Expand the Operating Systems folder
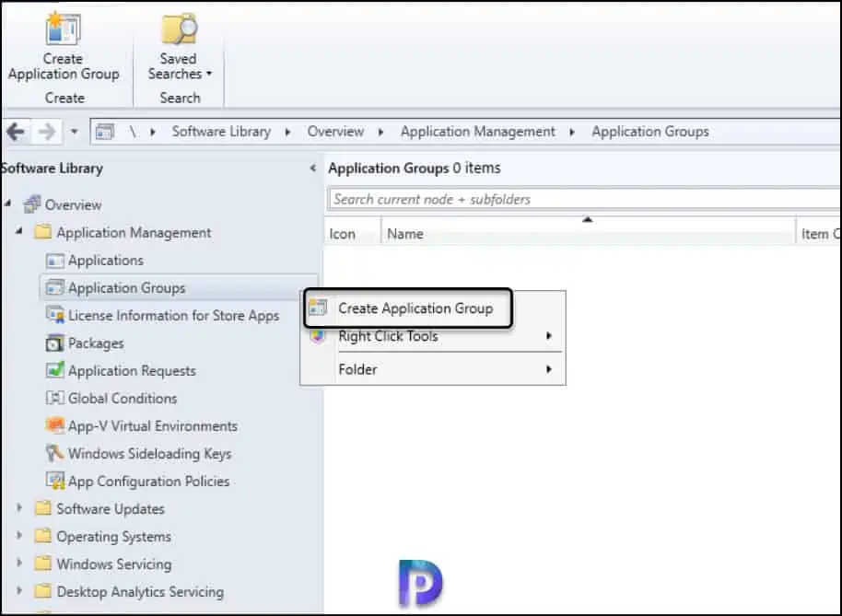The image size is (842, 616). coord(19,535)
